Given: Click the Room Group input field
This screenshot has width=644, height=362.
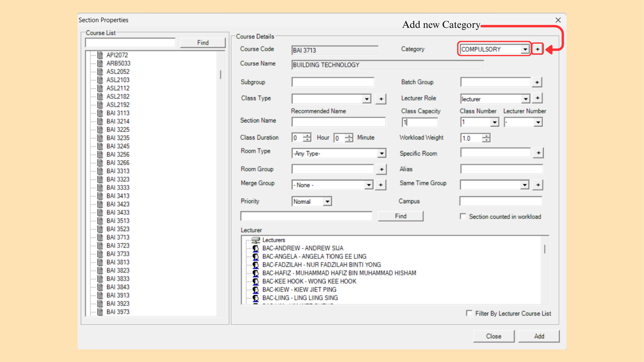Looking at the screenshot, I should click(x=333, y=169).
